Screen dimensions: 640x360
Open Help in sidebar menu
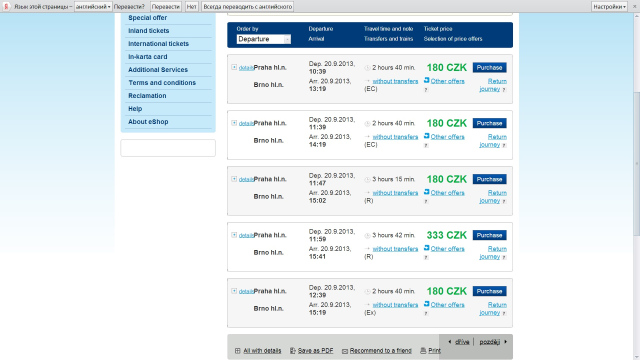(x=135, y=109)
